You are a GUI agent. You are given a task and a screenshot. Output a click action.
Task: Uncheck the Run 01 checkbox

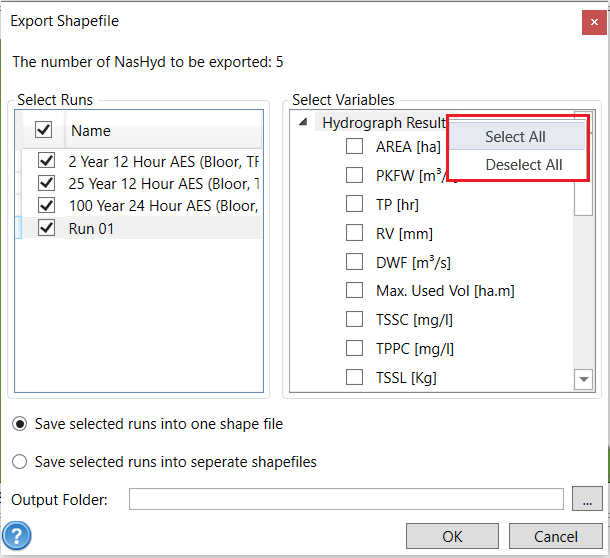pos(46,227)
